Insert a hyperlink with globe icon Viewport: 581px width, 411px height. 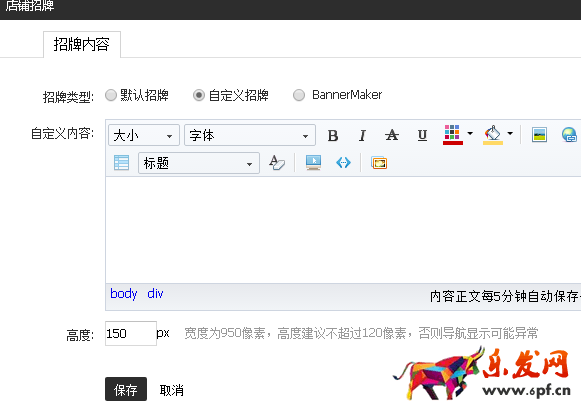point(569,135)
